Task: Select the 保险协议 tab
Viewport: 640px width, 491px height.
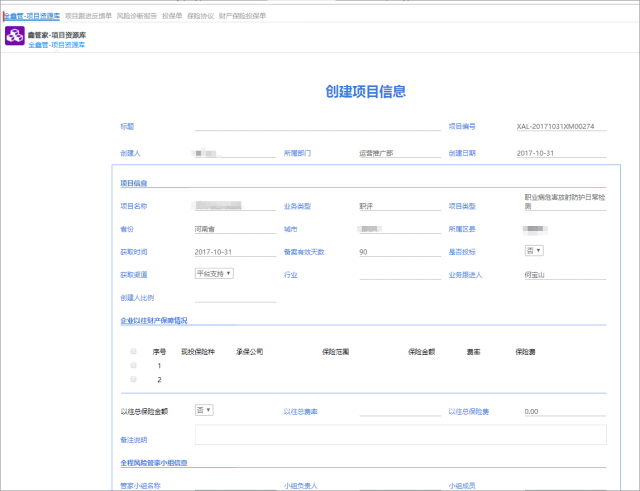Action: point(200,16)
